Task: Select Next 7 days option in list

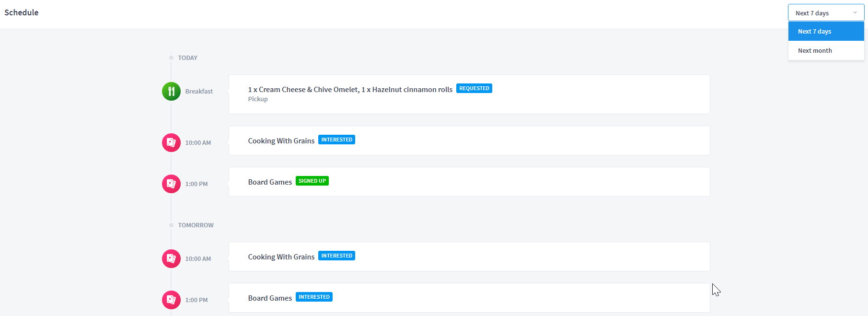Action: (826, 31)
